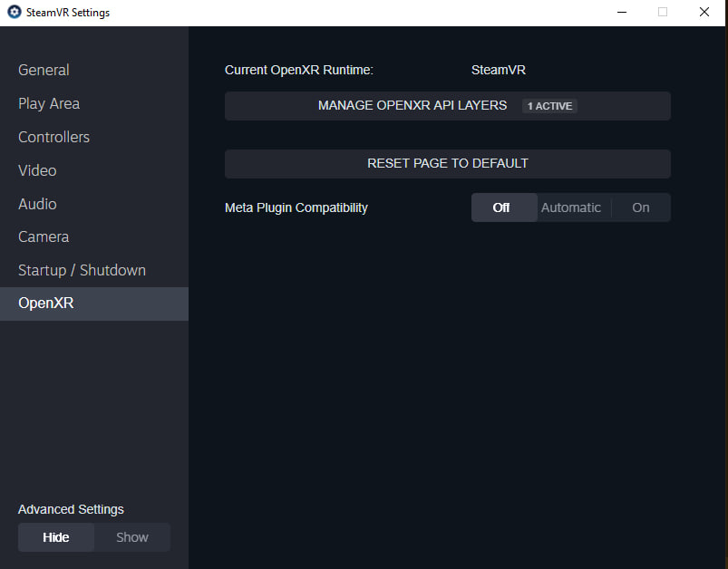Click the Current OpenXR Runtime label
Image resolution: width=728 pixels, height=569 pixels.
coord(299,70)
